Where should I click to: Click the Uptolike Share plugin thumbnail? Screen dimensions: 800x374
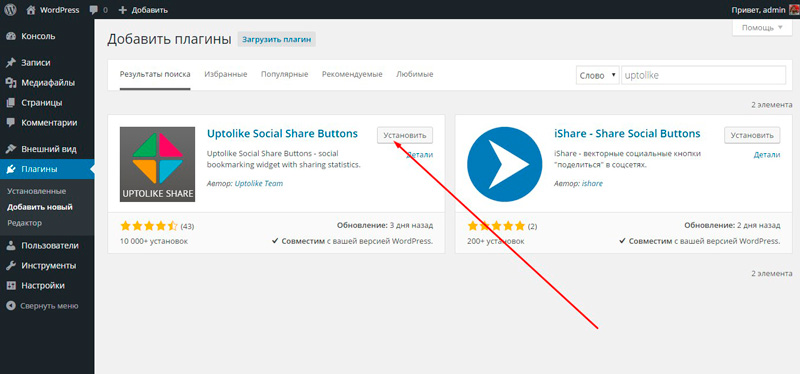158,164
